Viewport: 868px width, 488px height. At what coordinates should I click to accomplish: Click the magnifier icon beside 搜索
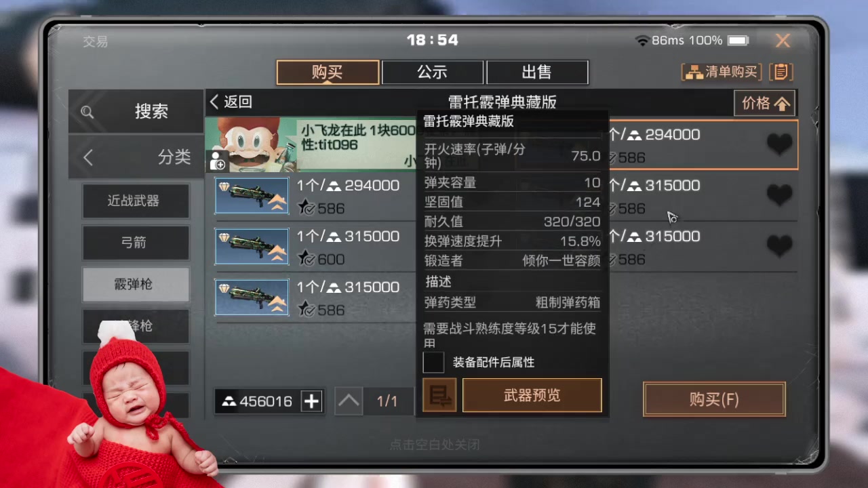point(87,112)
